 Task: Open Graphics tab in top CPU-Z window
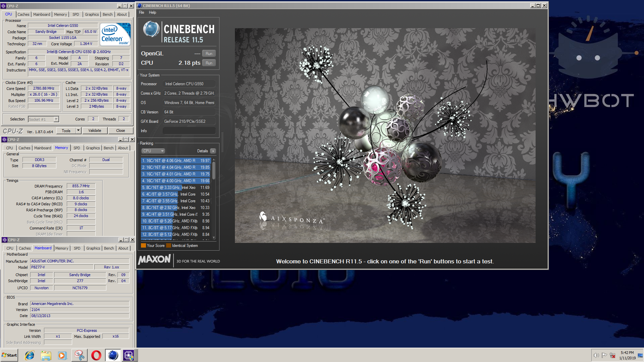pos(92,14)
